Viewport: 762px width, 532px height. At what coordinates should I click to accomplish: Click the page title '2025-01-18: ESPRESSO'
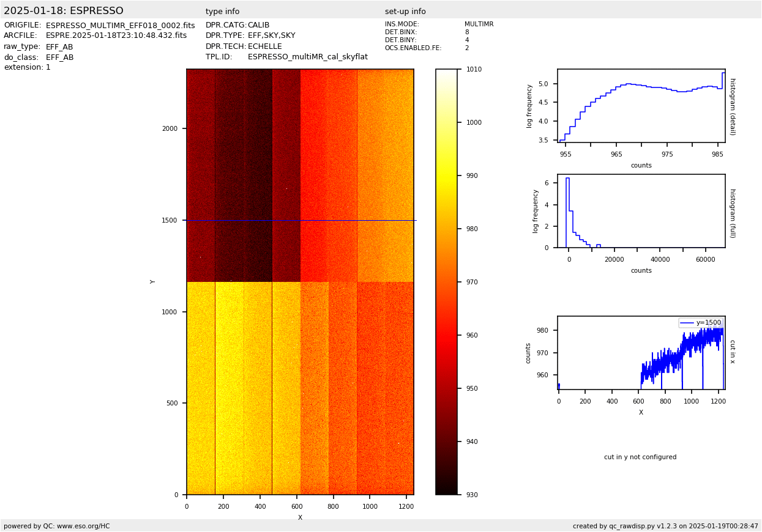(64, 11)
